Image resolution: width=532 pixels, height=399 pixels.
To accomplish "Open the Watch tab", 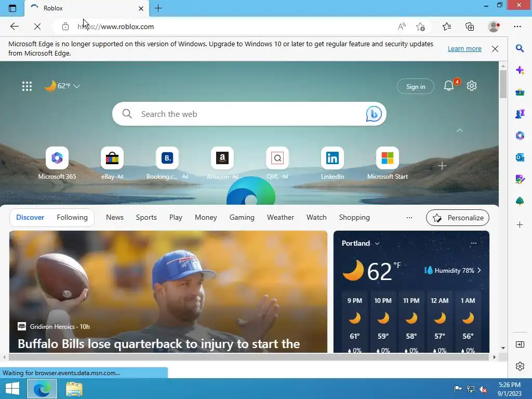I will [x=316, y=218].
